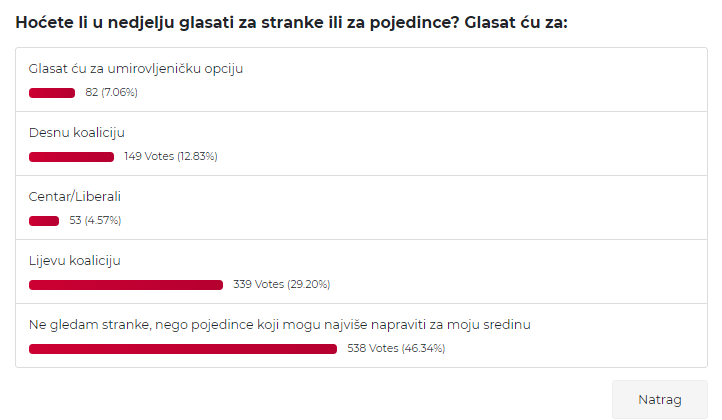
Task: Click the '149 Votes (12.83%)' count
Action: (171, 157)
